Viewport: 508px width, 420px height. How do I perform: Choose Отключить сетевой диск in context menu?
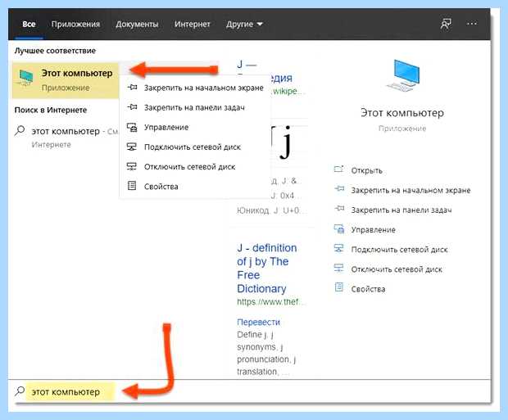195,167
